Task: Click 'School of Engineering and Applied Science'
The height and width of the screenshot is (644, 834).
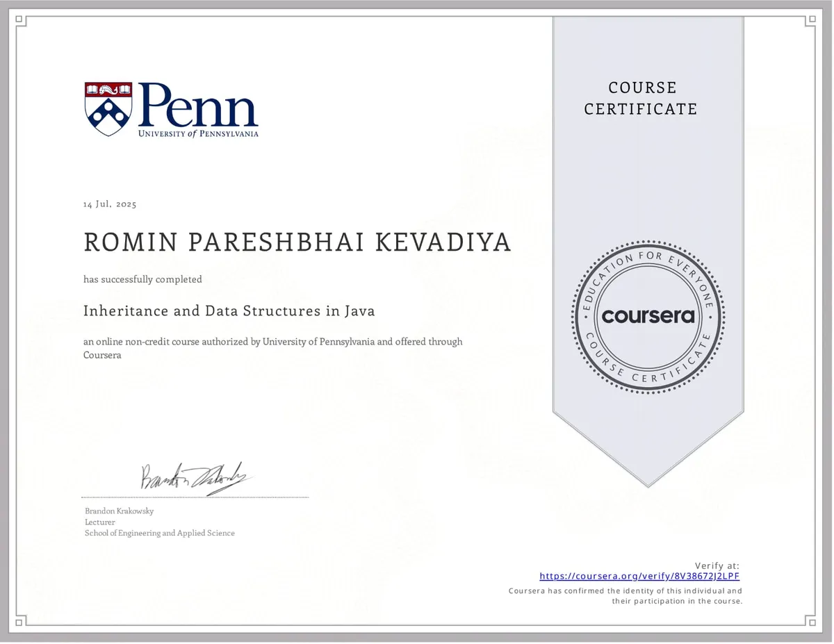Action: point(160,533)
